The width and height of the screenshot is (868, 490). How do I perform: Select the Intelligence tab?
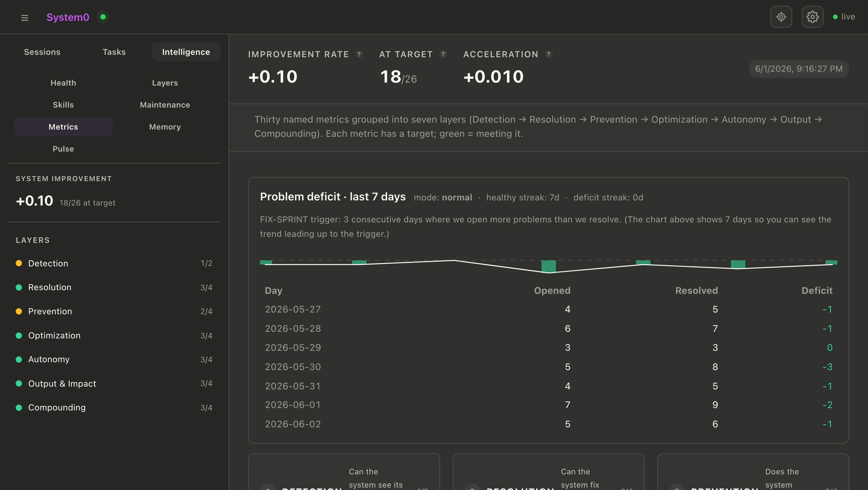click(186, 52)
